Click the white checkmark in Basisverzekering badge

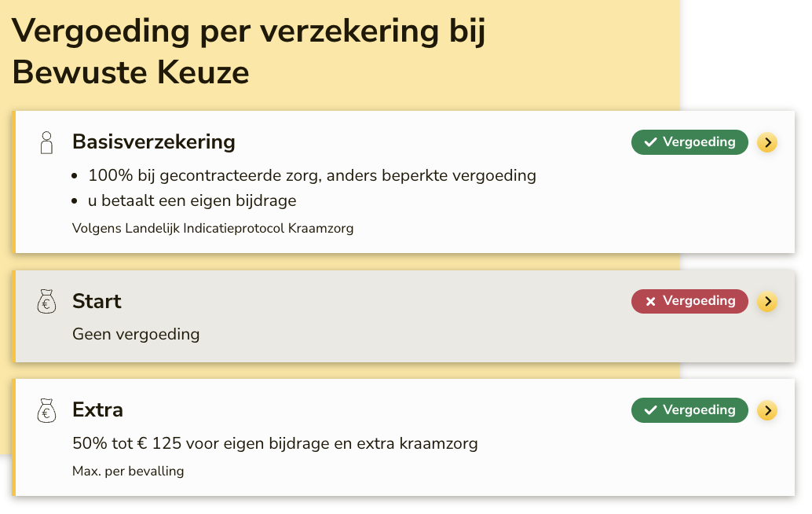pyautogui.click(x=650, y=142)
